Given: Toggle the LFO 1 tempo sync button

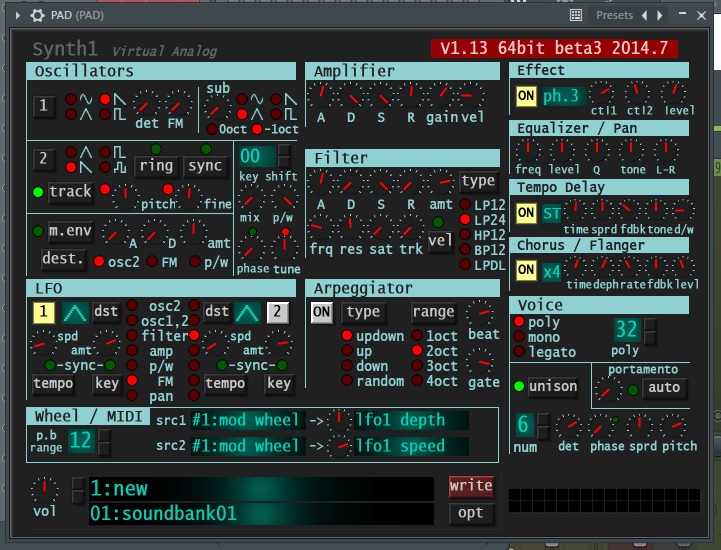Looking at the screenshot, I should [x=53, y=384].
